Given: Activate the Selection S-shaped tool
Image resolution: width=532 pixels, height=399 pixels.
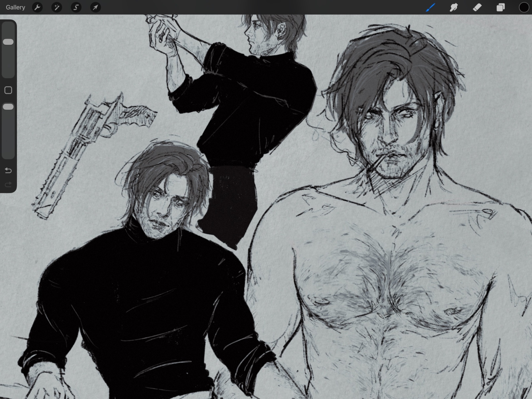Looking at the screenshot, I should pyautogui.click(x=76, y=7).
